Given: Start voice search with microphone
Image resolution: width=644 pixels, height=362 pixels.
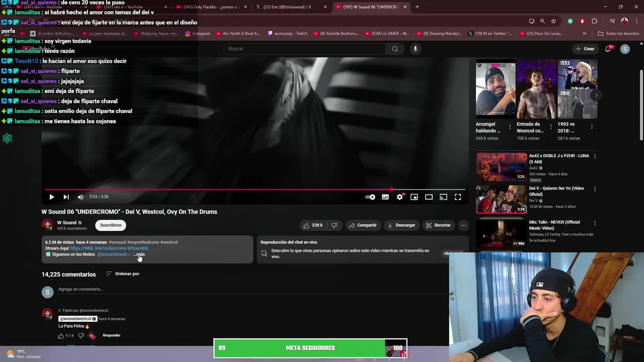Looking at the screenshot, I should pyautogui.click(x=415, y=49).
